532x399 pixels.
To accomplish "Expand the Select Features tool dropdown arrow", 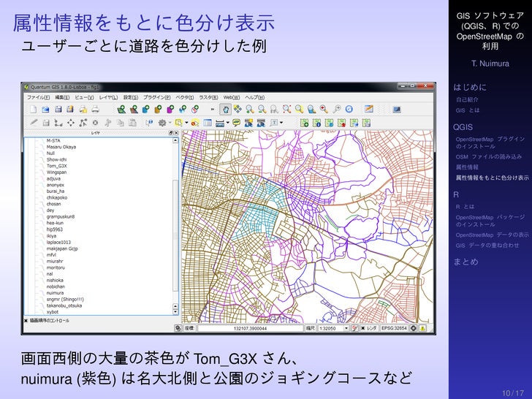I will [186, 123].
